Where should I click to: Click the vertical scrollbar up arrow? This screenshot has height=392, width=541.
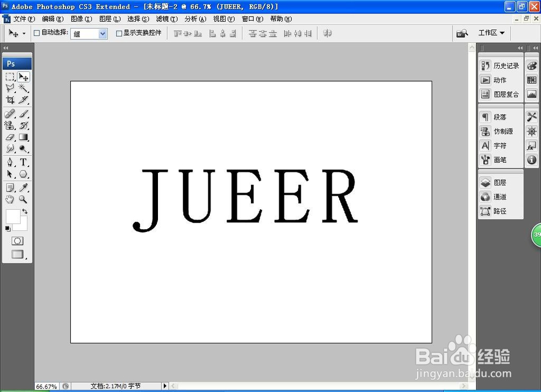[472, 48]
